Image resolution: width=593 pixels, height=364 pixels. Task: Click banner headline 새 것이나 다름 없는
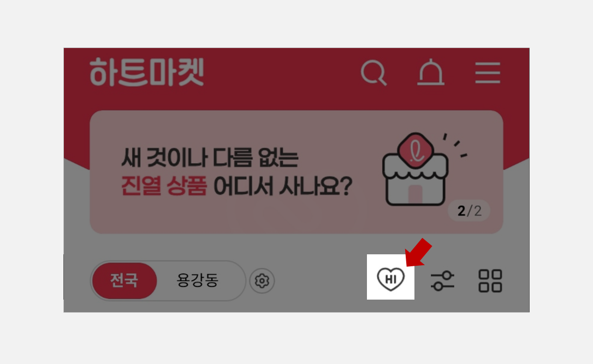(210, 158)
